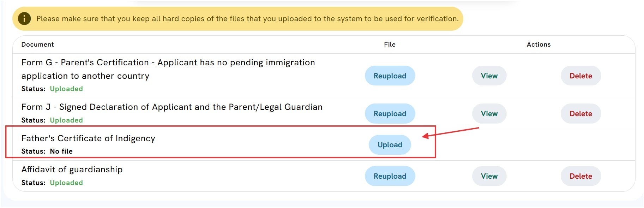The width and height of the screenshot is (644, 208).
Task: Delete the Form J Signed Declaration file
Action: [x=581, y=113]
